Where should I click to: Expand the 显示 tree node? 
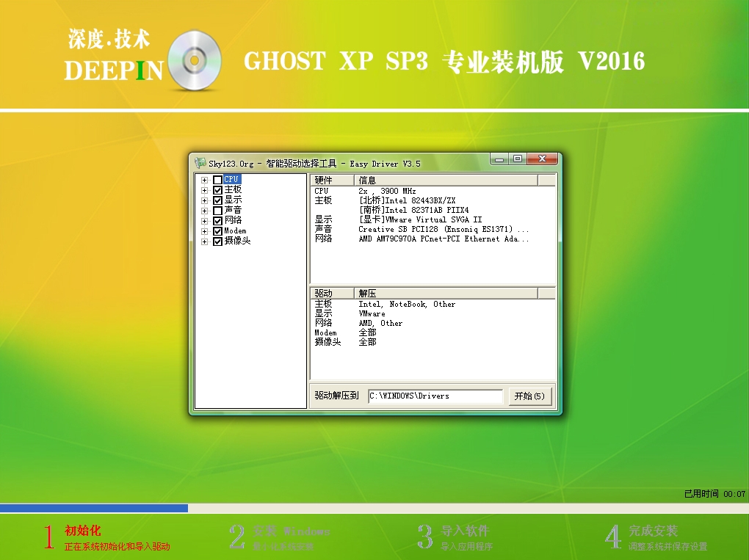204,200
